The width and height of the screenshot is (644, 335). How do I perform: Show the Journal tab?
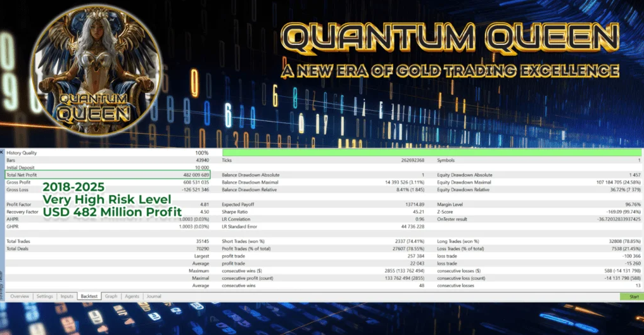[x=154, y=296]
